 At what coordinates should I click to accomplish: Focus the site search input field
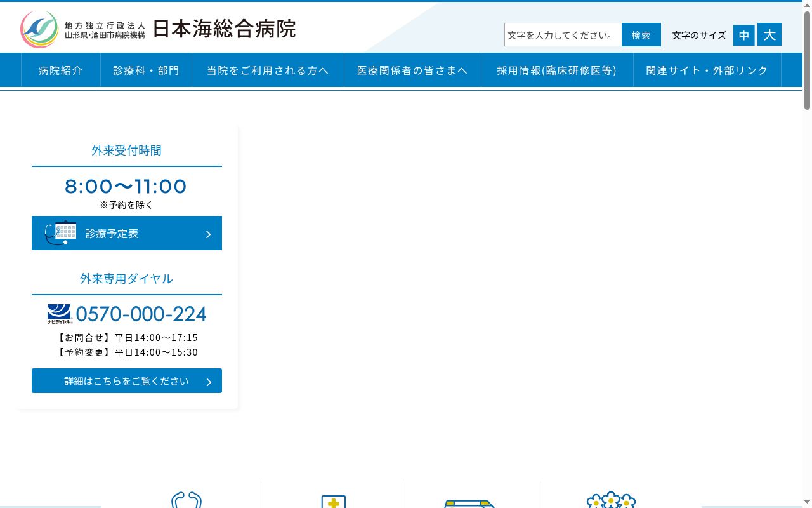[x=563, y=35]
